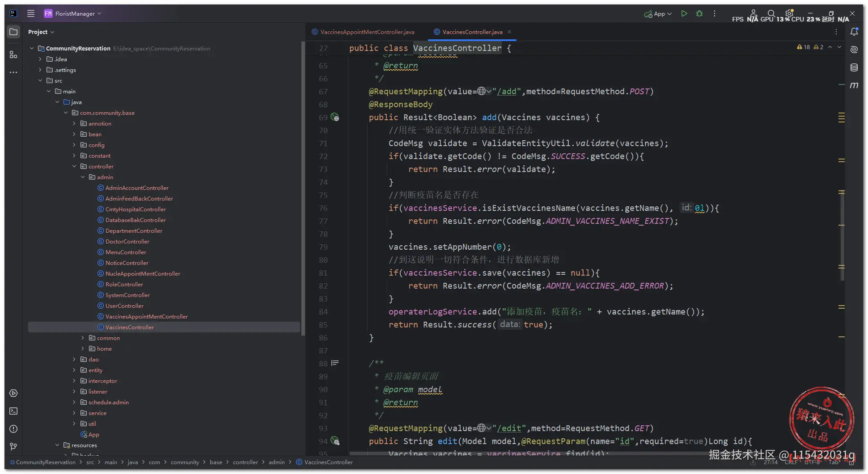Screen dimensions: 868x474
Task: Open the App run configuration dropdown
Action: (x=658, y=14)
